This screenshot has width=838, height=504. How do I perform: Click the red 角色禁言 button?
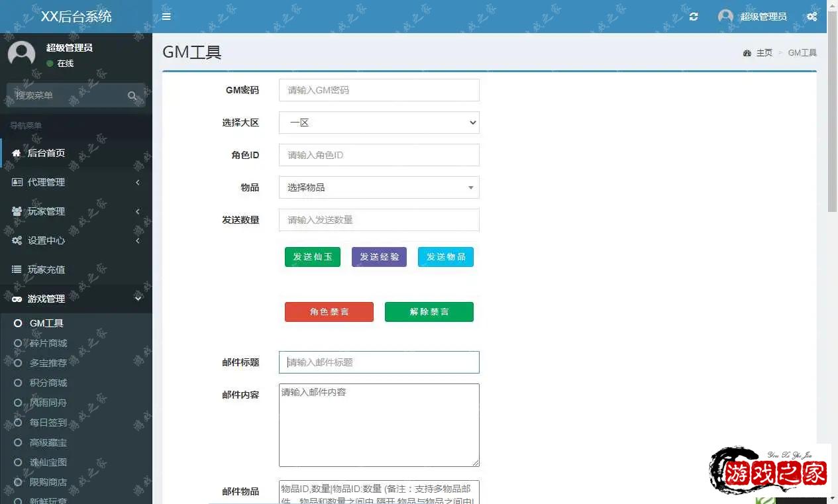[329, 312]
